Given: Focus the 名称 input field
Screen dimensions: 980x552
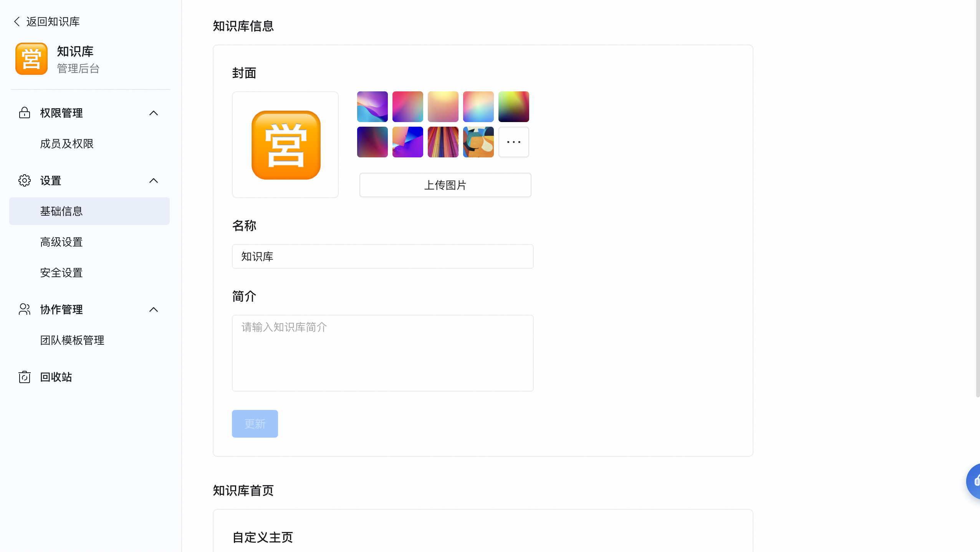Looking at the screenshot, I should pyautogui.click(x=383, y=256).
